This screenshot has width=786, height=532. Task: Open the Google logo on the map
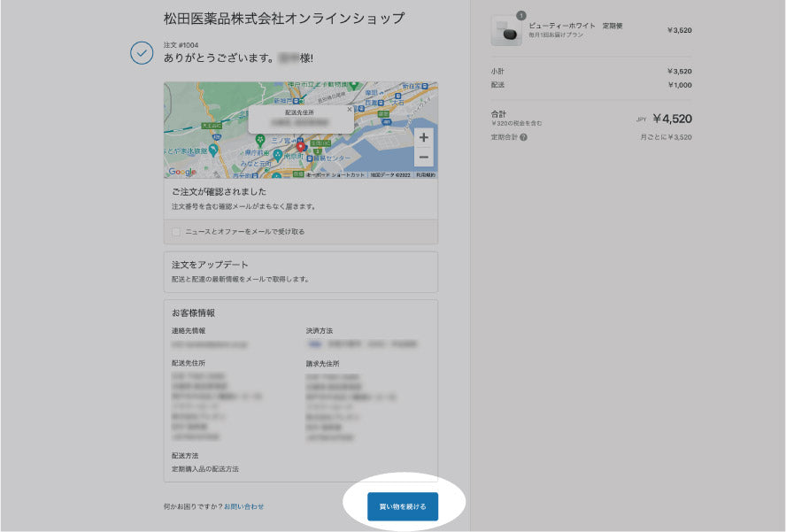pos(182,172)
